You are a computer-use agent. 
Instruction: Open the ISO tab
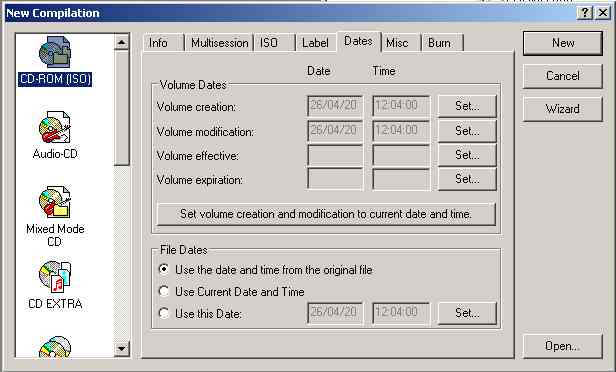tap(274, 43)
